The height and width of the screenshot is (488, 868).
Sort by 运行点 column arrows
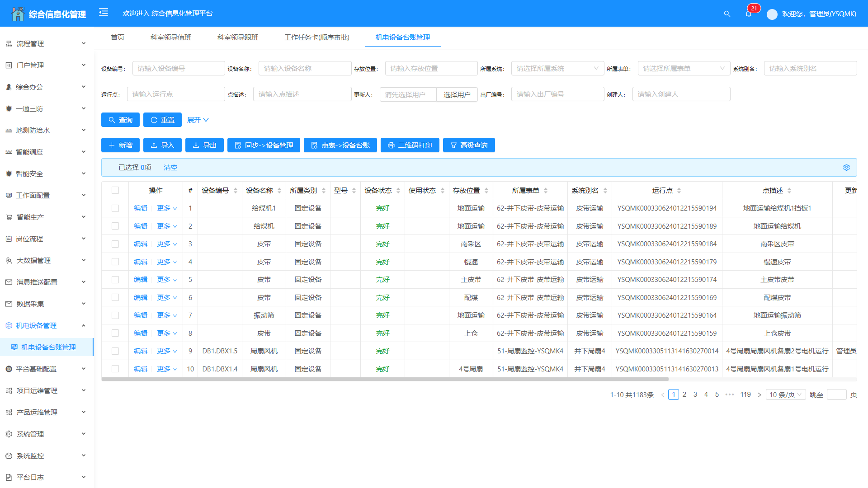tap(679, 191)
